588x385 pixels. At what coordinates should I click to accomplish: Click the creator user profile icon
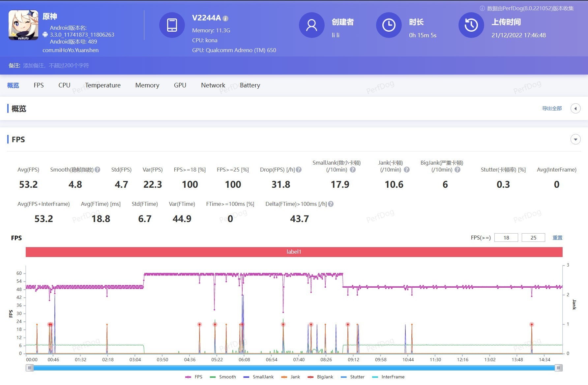coord(311,25)
